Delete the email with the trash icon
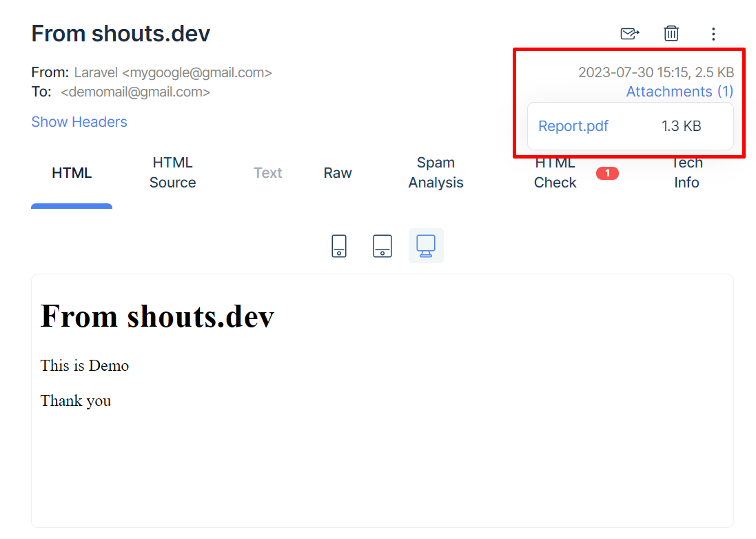756x539 pixels. coord(671,33)
